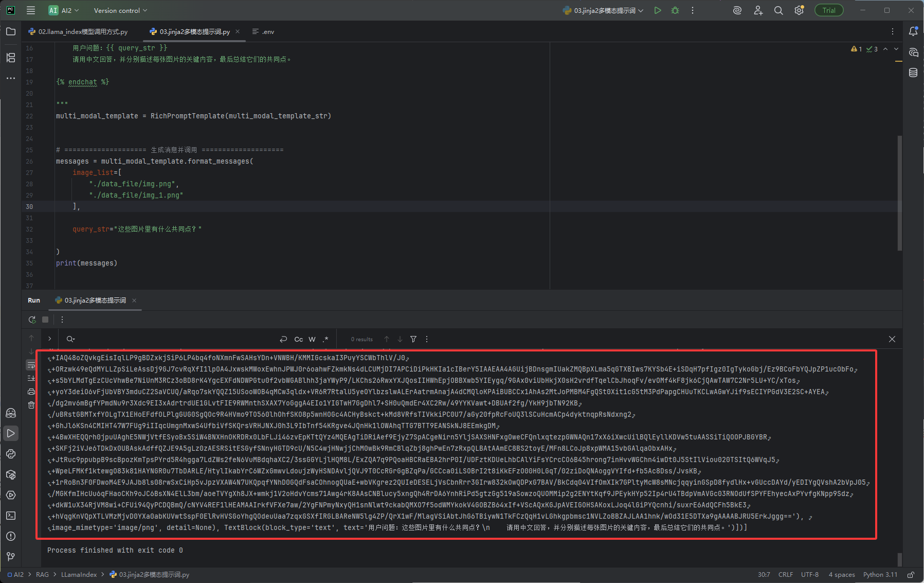Image resolution: width=924 pixels, height=583 pixels.
Task: Toggle filter search results funnel icon
Action: click(413, 339)
